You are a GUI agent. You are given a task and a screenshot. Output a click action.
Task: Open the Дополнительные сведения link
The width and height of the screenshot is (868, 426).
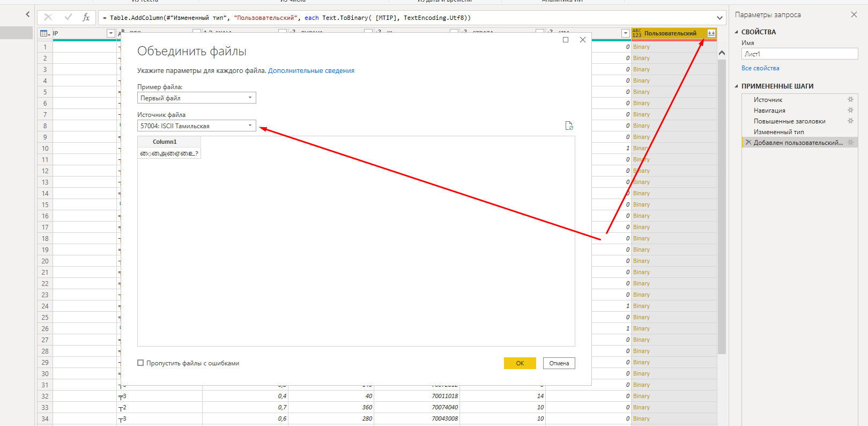(311, 70)
